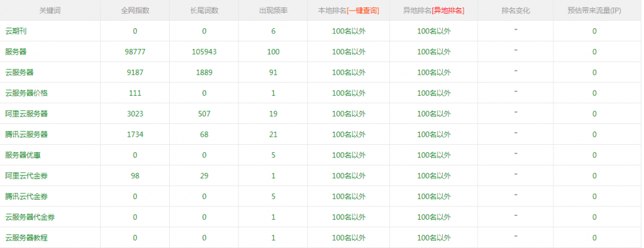Select the 出现频率 column header
This screenshot has height=248, width=644.
(x=273, y=11)
